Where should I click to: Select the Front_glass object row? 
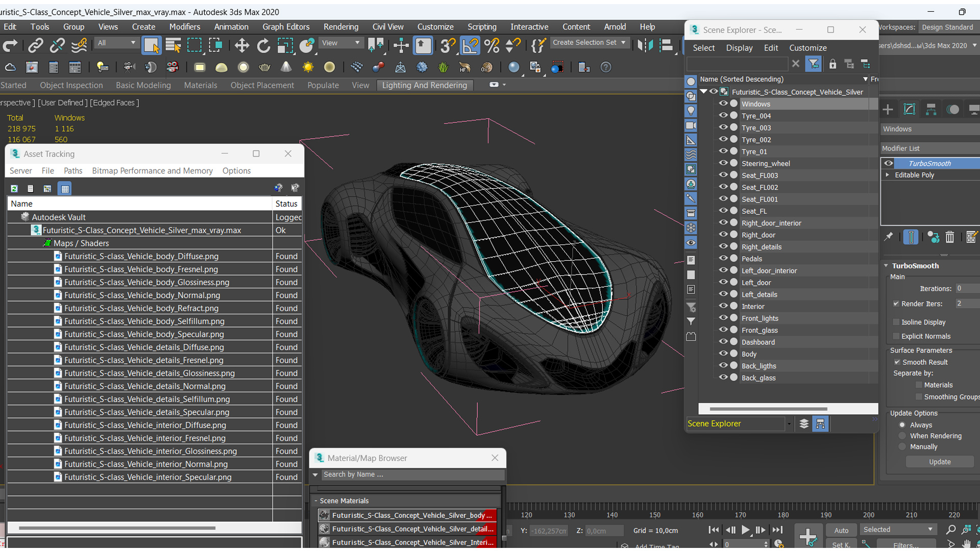[x=789, y=330]
